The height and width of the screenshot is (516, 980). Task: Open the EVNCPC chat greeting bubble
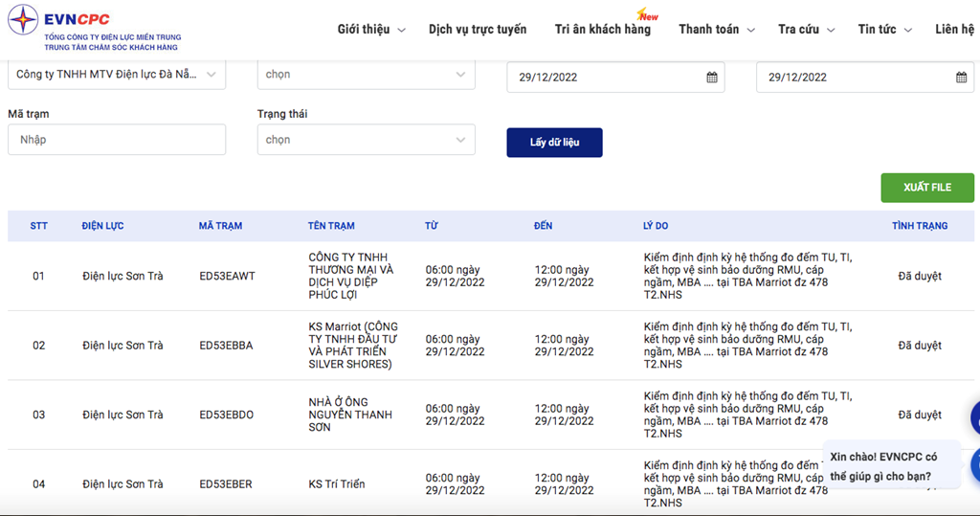point(891,466)
